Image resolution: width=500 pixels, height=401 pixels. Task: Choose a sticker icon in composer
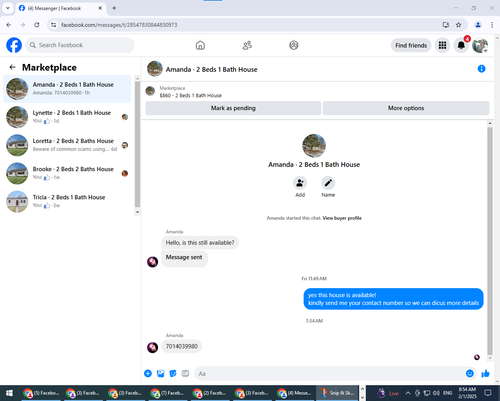pyautogui.click(x=173, y=373)
